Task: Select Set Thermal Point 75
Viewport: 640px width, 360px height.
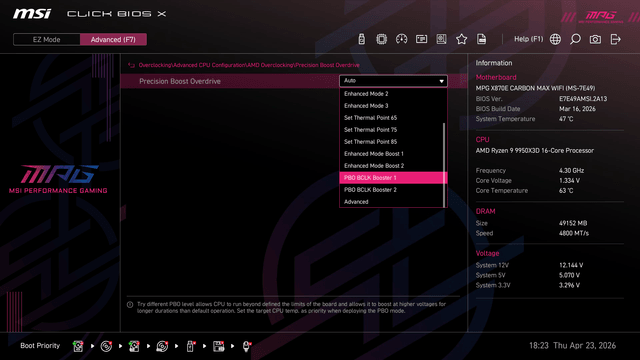Action: coord(391,130)
